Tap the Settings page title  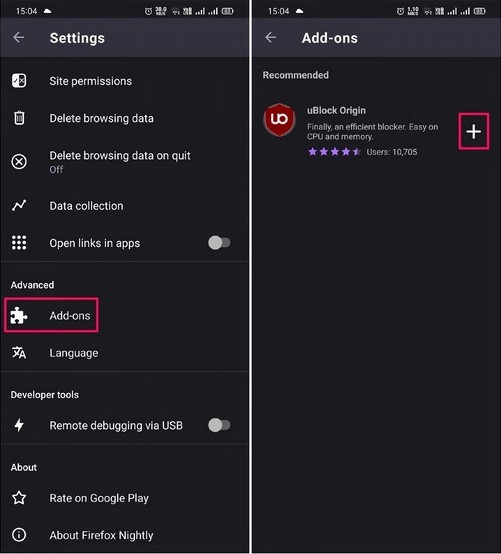[77, 38]
